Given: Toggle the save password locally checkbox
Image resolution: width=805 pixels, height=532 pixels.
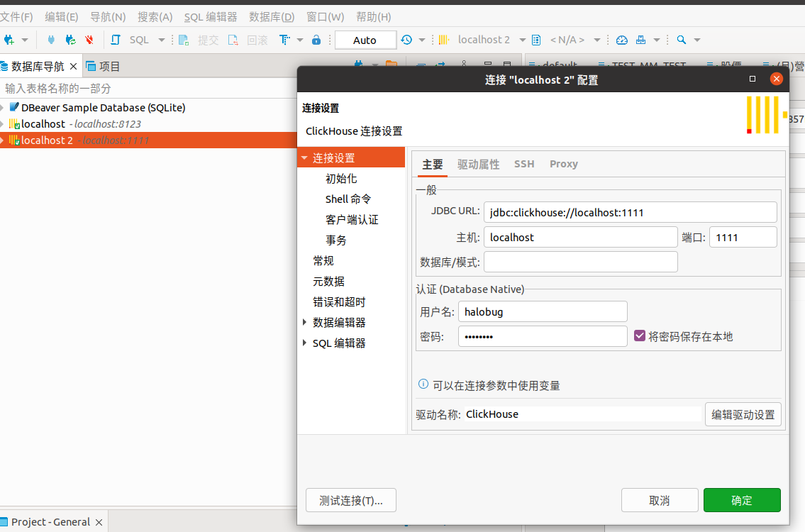Looking at the screenshot, I should pyautogui.click(x=640, y=336).
